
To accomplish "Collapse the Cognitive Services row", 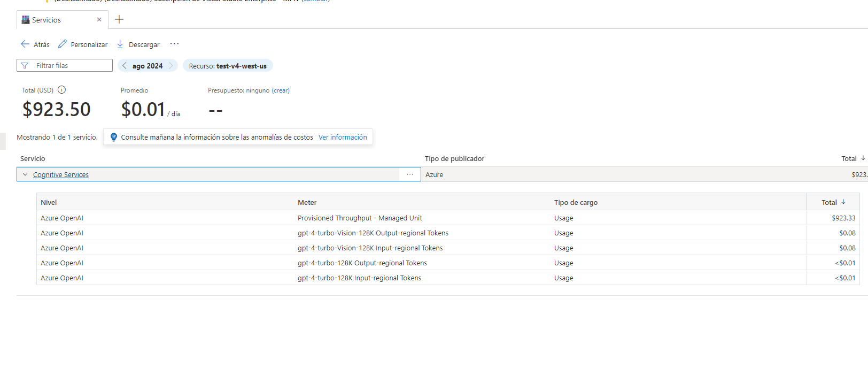I will (25, 174).
